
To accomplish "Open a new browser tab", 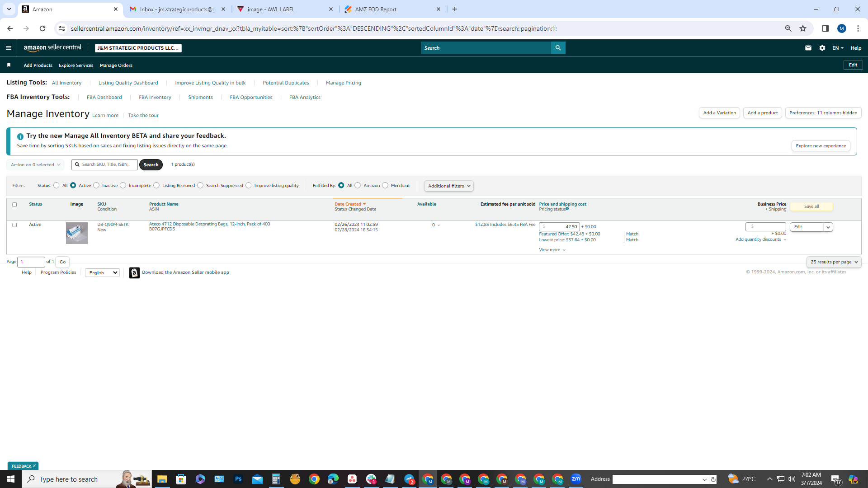I will click(x=455, y=9).
